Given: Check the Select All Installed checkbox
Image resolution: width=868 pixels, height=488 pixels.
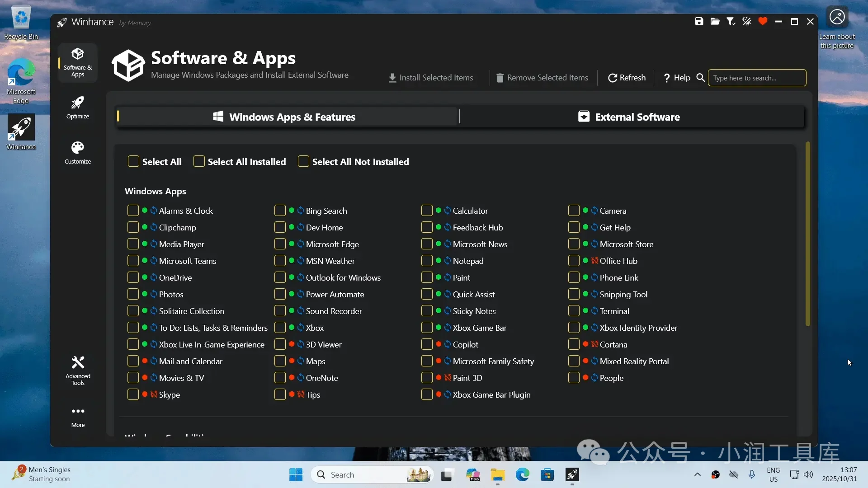Looking at the screenshot, I should pyautogui.click(x=199, y=161).
